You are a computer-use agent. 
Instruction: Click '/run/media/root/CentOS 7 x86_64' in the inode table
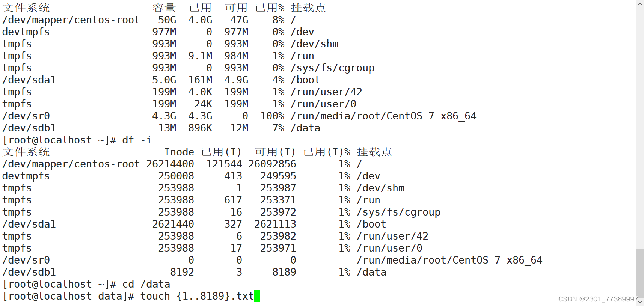pos(449,260)
